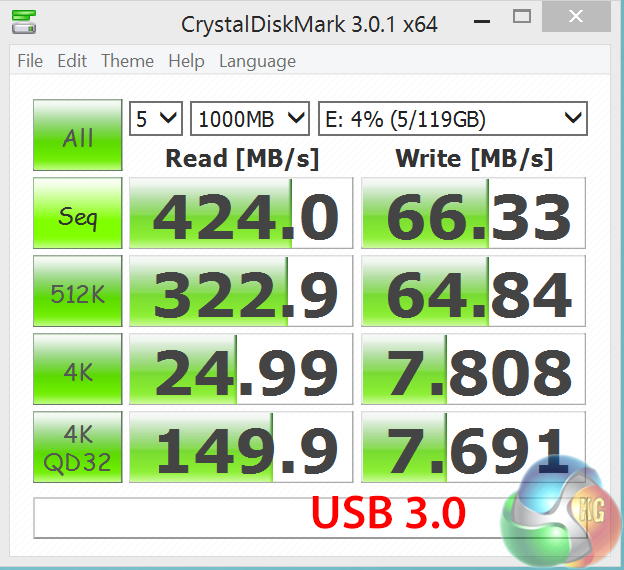Close the CrystalDiskMark window
The height and width of the screenshot is (570, 624).
point(576,17)
